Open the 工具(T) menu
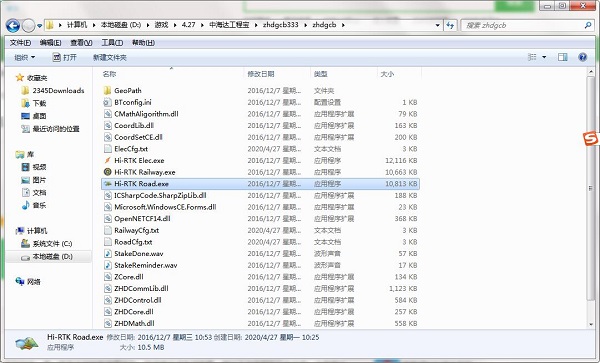This screenshot has width=600, height=363. 112,43
